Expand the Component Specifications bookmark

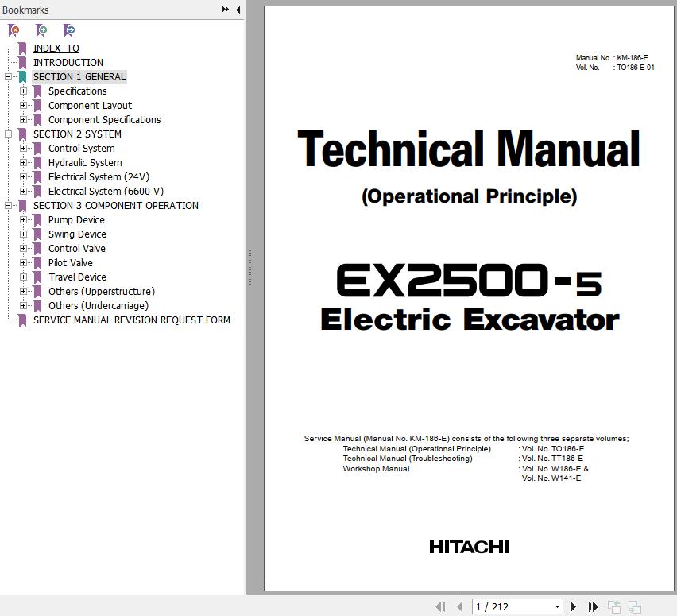23,120
